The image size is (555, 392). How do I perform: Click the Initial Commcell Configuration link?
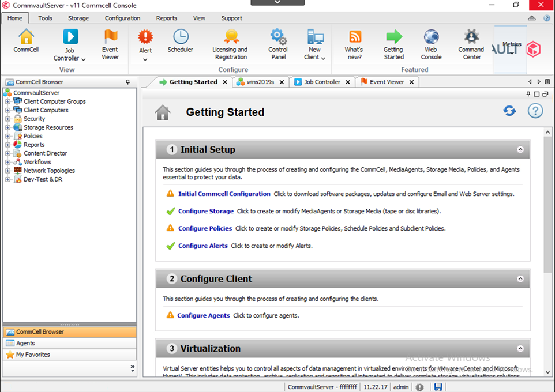click(x=224, y=194)
